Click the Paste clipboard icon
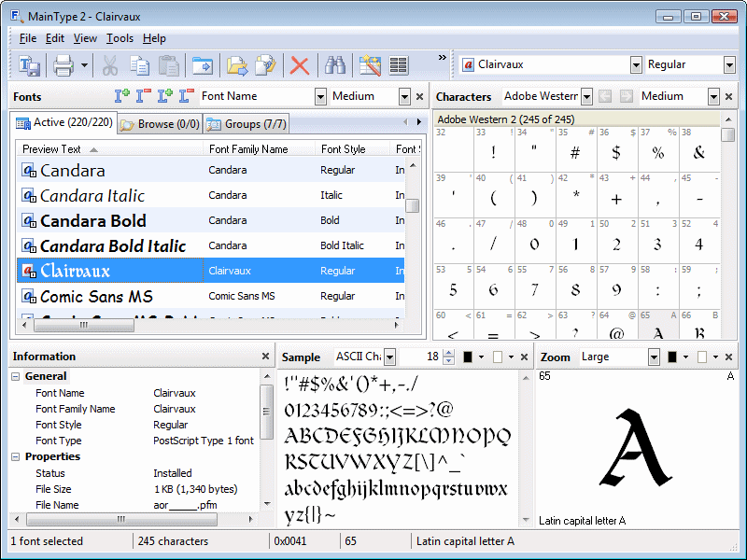 click(168, 65)
